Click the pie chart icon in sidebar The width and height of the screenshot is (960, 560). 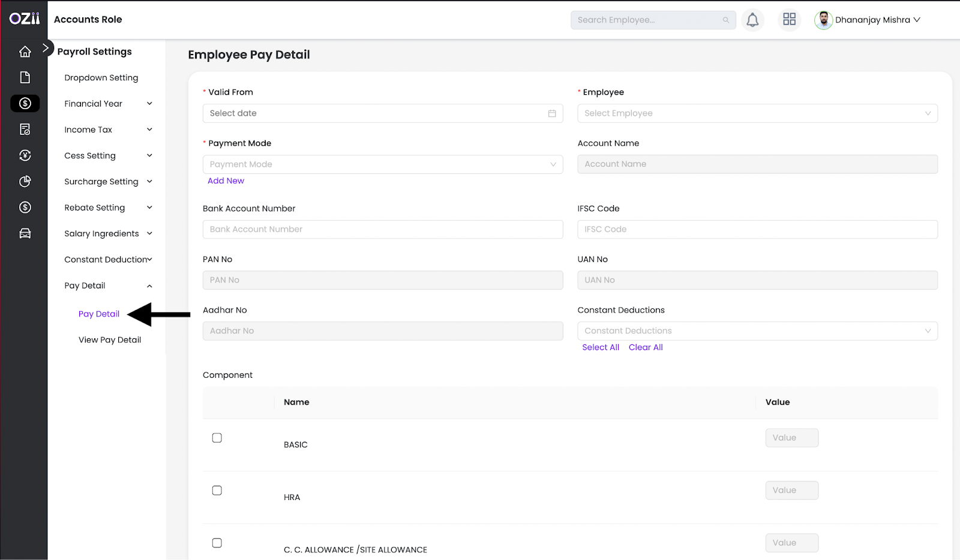25,181
